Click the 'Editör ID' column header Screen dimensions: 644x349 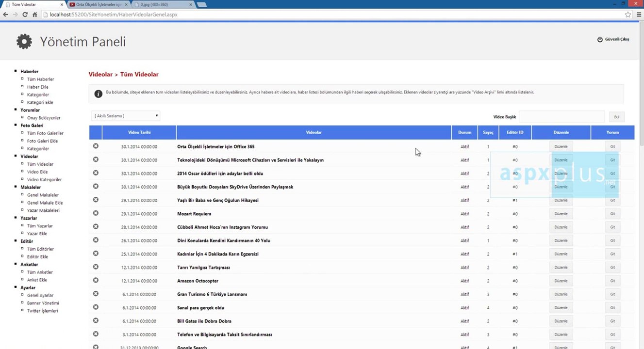coord(515,132)
